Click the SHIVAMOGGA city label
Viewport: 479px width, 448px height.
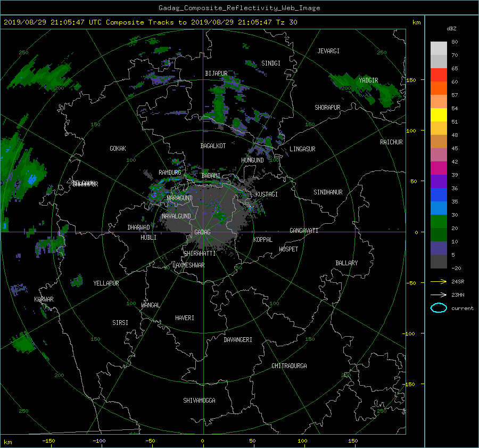point(199,401)
